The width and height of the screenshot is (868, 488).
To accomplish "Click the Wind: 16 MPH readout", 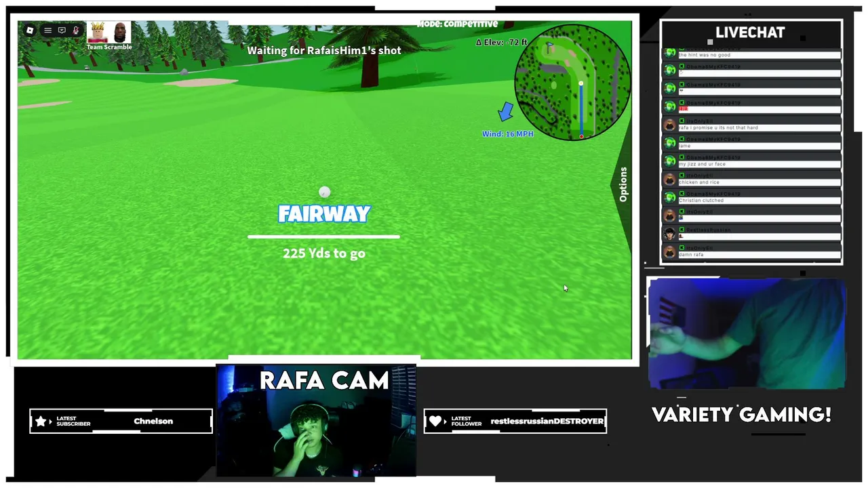I will coord(507,134).
